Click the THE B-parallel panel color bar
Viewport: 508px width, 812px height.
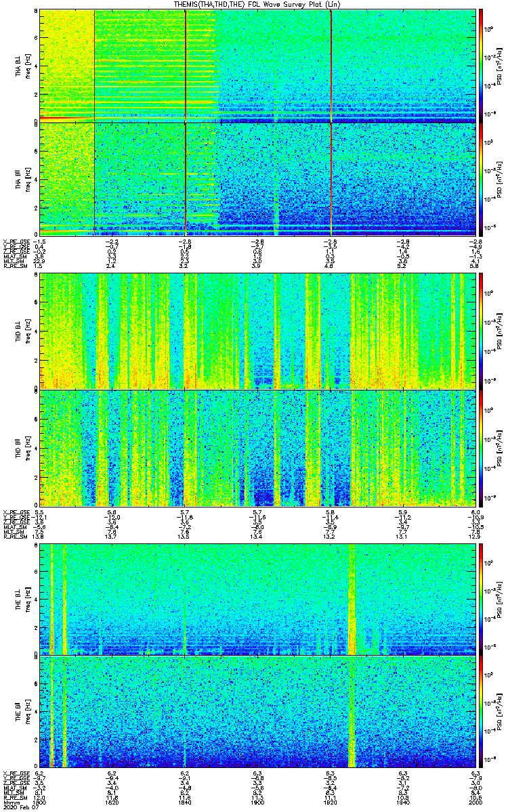[x=481, y=712]
